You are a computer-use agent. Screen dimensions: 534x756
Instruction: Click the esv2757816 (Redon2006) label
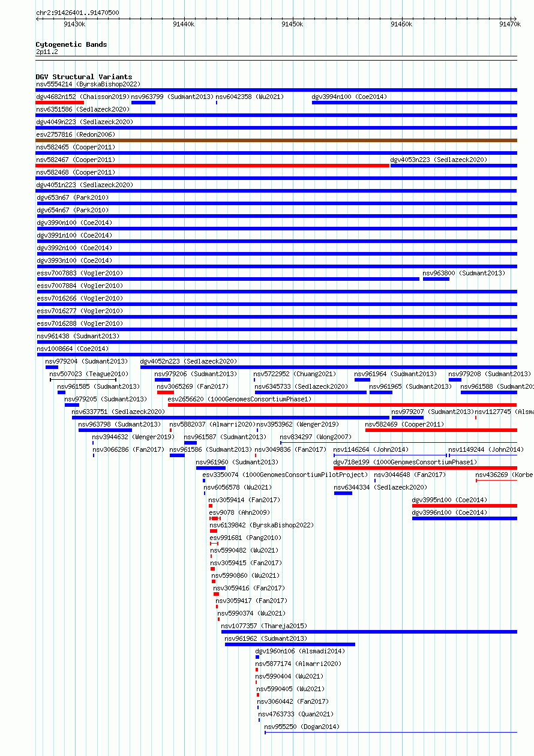pos(76,134)
